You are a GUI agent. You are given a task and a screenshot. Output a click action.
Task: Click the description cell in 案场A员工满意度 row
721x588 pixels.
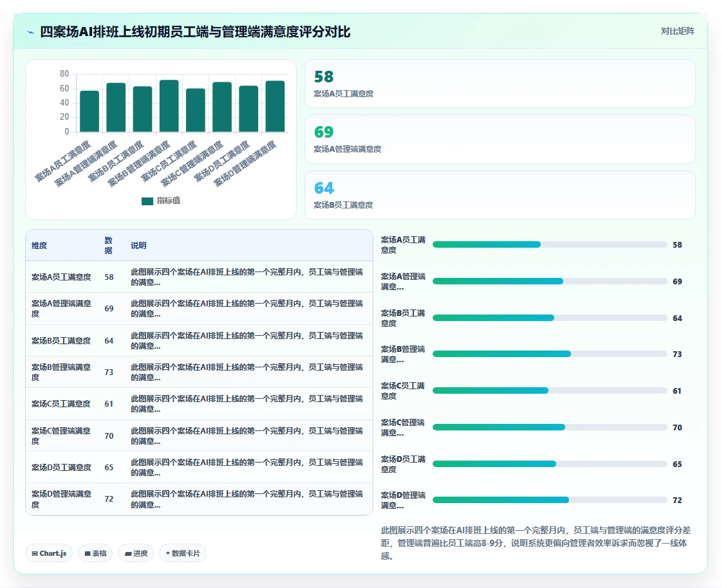point(247,277)
